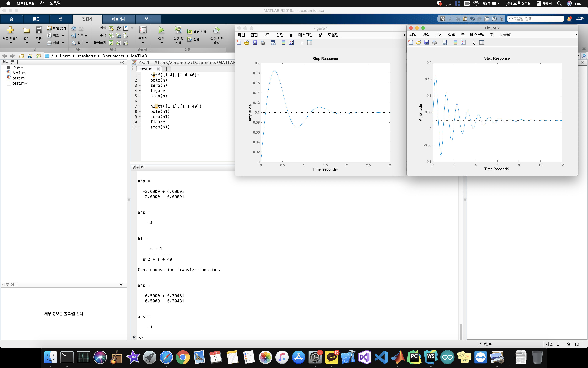This screenshot has width=588, height=368.
Task: Switch to the 플롯 ribbon tab
Action: (x=36, y=19)
